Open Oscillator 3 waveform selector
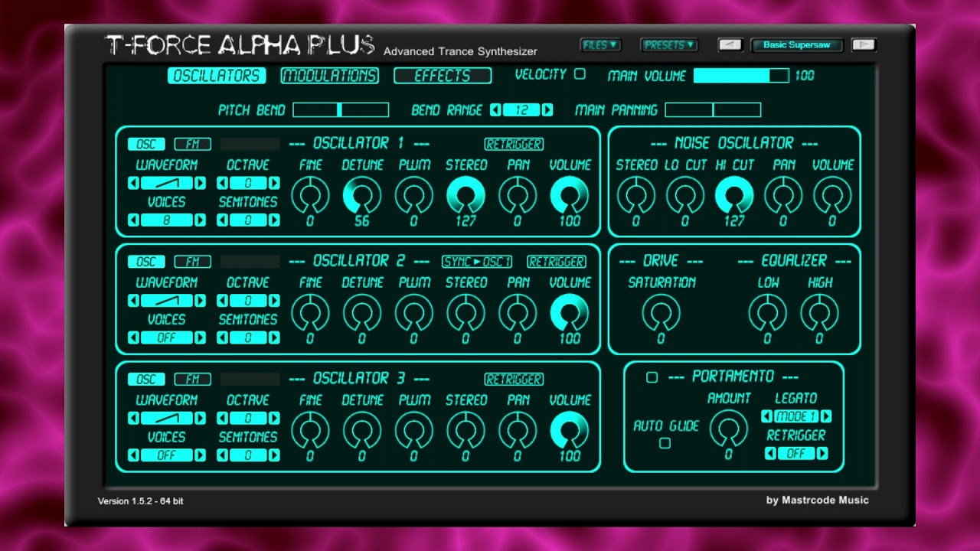Viewport: 980px width, 551px height. pyautogui.click(x=167, y=419)
